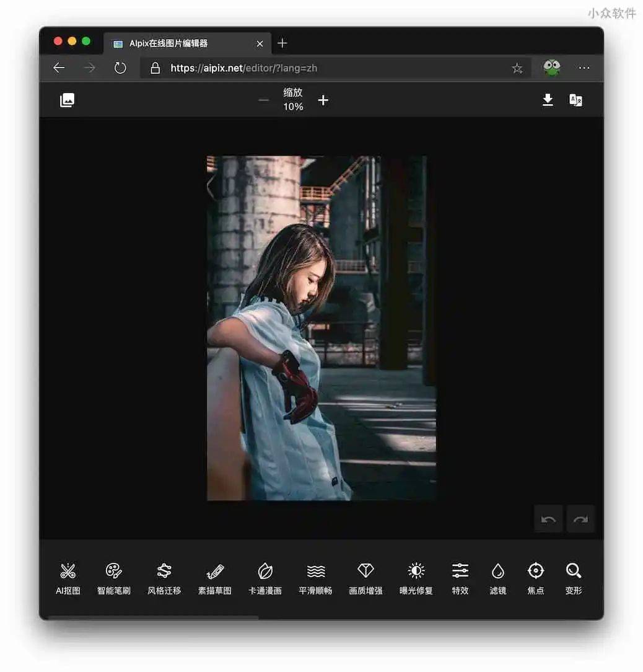View site security lock info
Viewport: 643px width, 672px height.
click(155, 68)
